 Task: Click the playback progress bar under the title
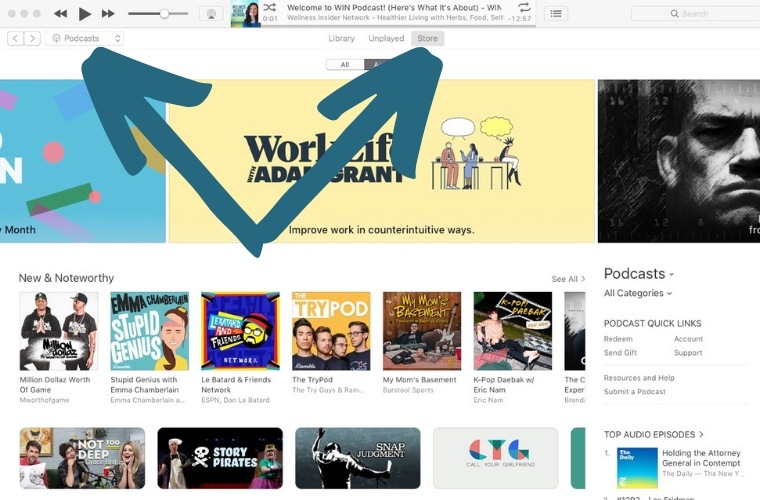(x=398, y=26)
